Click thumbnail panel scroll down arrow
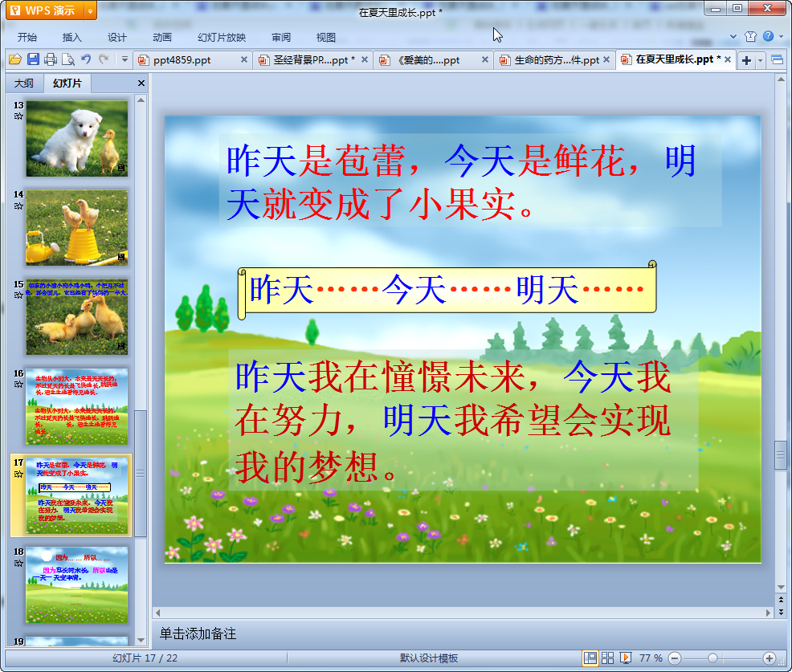The width and height of the screenshot is (792, 672). pyautogui.click(x=141, y=640)
